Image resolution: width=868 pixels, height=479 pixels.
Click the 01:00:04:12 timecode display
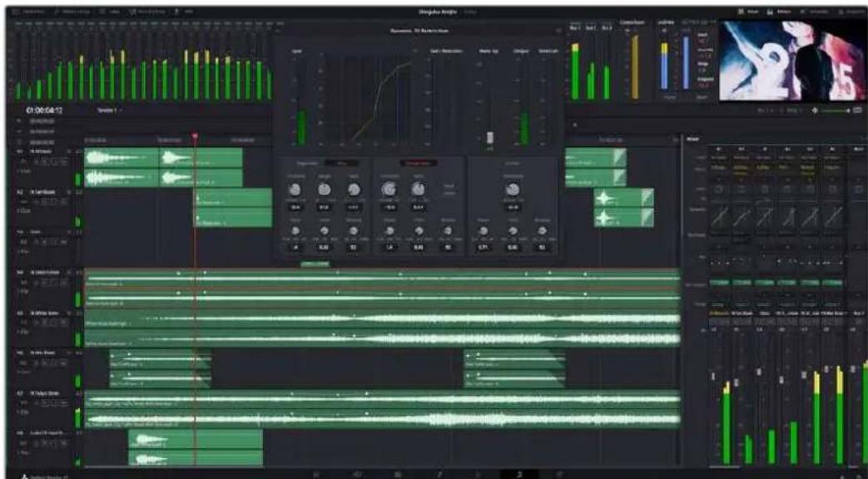44,111
